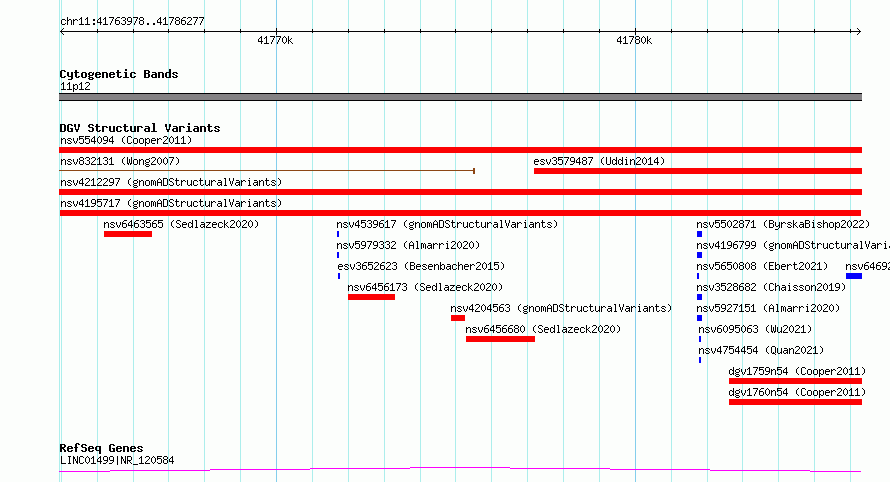
Task: Click the DGV Structural Variants track title
Action: (140, 128)
